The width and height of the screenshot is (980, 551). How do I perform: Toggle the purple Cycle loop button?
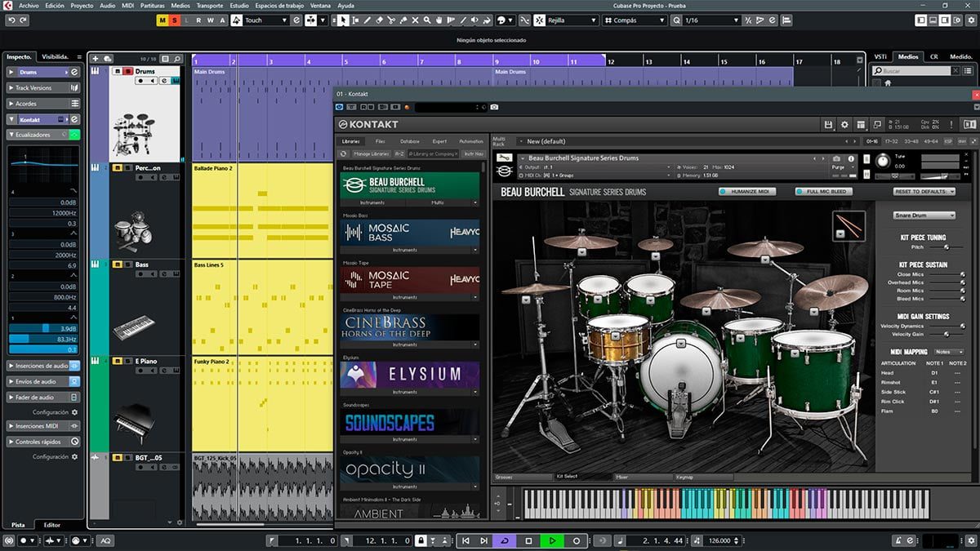click(x=504, y=540)
